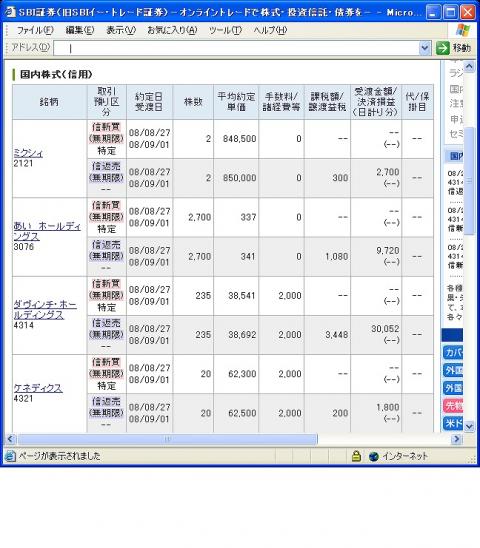Viewport: 480px width, 548px height.
Task: Click the IE page icon in title bar
Action: click(x=10, y=12)
